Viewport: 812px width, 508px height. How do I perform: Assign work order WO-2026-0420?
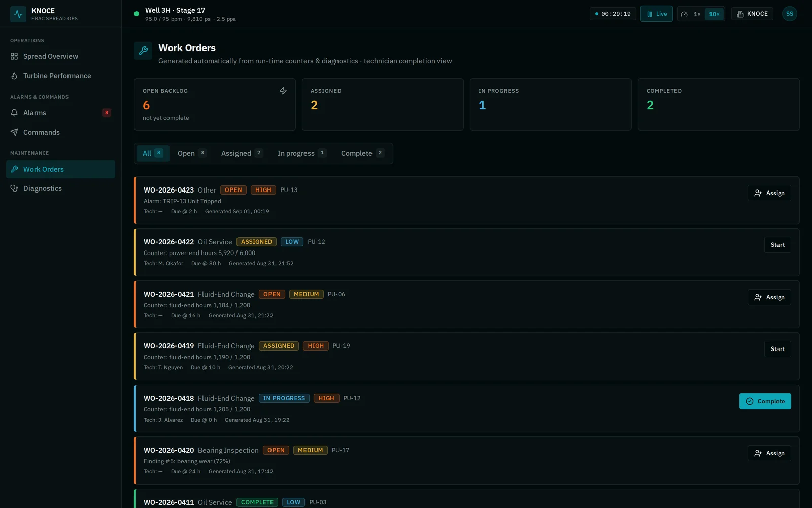pyautogui.click(x=769, y=453)
